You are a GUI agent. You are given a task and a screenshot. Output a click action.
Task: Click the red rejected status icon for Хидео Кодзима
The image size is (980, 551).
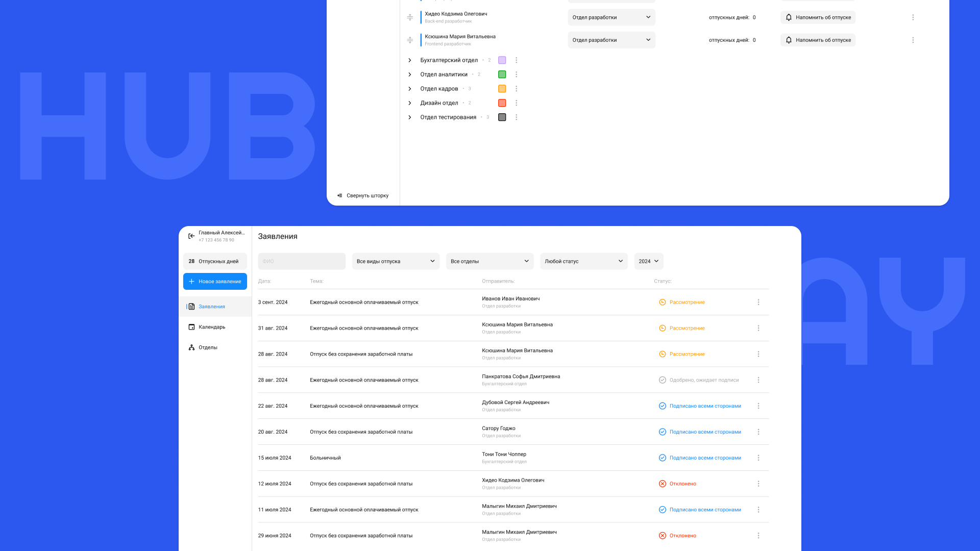(x=662, y=484)
